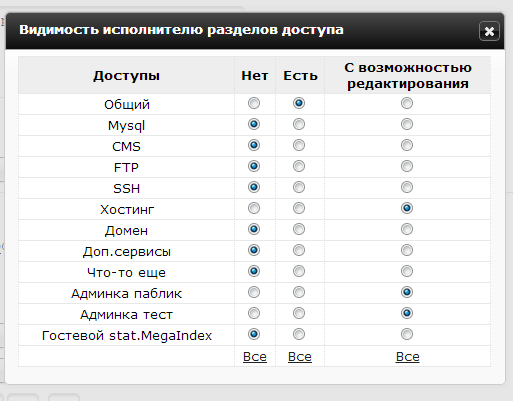The height and width of the screenshot is (401, 513).
Task: Select 'Нет' for Админка тест row
Action: [254, 313]
